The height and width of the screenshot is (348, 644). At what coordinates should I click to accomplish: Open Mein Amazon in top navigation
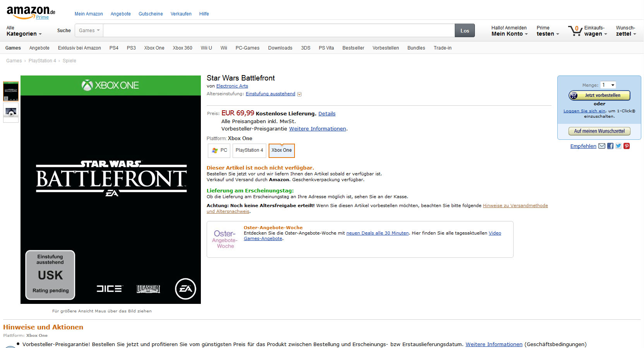coord(89,14)
